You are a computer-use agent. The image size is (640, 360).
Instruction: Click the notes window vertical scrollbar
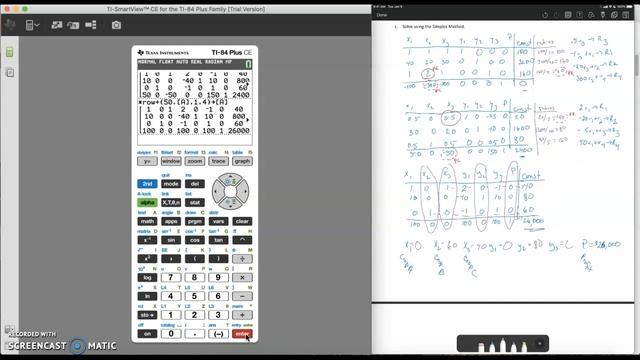(637, 65)
